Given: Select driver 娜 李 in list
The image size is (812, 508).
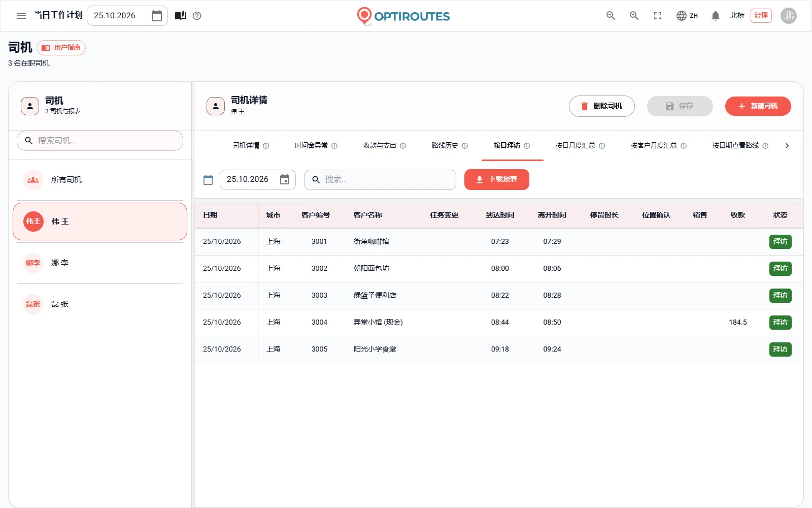Looking at the screenshot, I should tap(100, 263).
